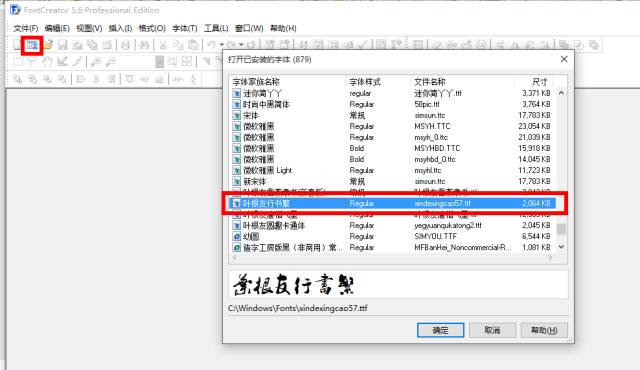Click the Zoom in magnifier icon
The width and height of the screenshot is (640, 370).
96,62
